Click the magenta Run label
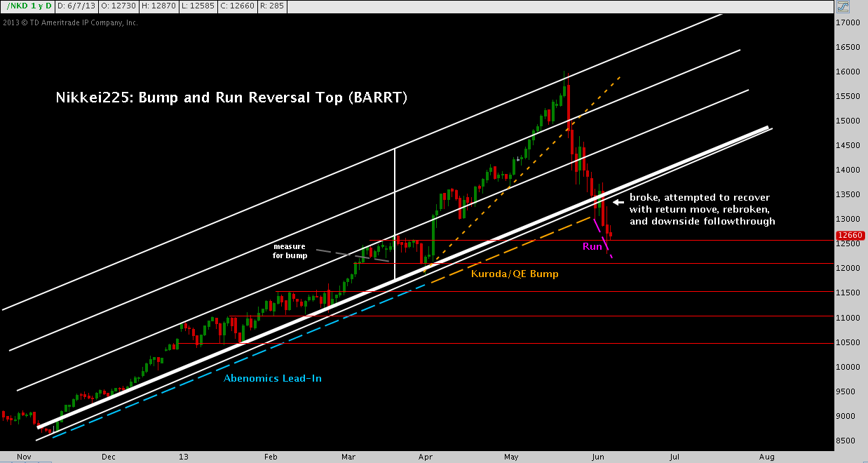 pos(592,246)
